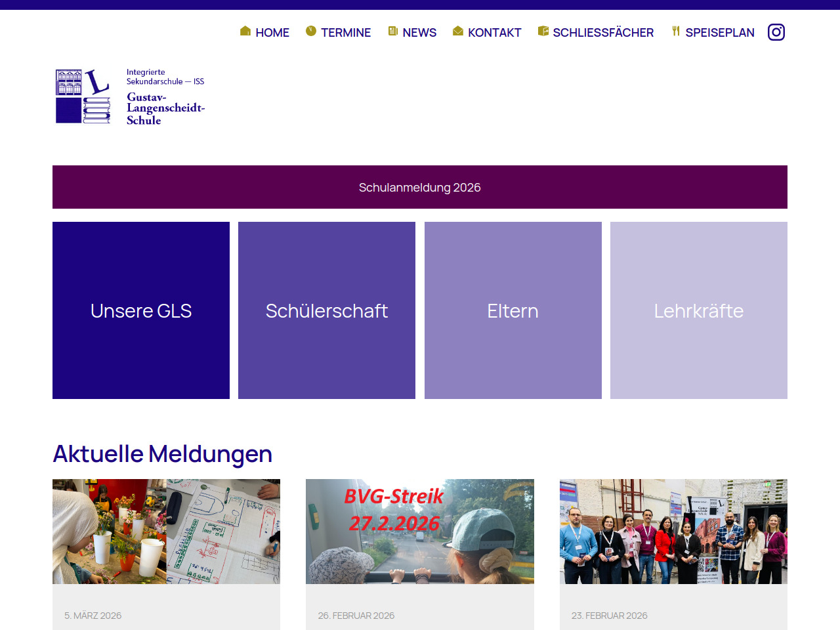Click the Gustav-Langenscheidt-Schule logo
Viewport: 840px width, 630px height.
130,96
